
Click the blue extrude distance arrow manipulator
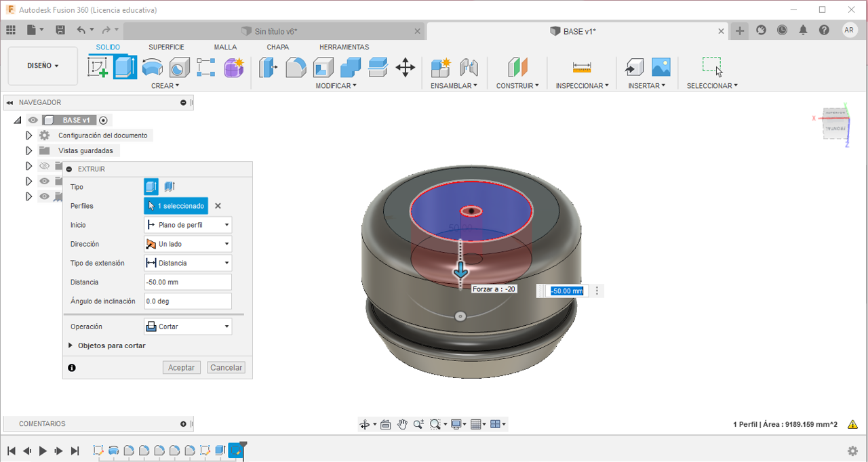tap(461, 272)
